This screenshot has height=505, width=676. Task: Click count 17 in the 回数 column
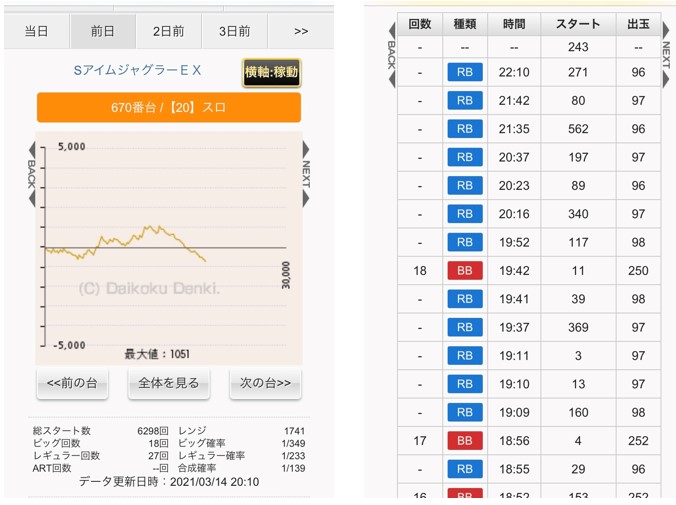pos(420,441)
